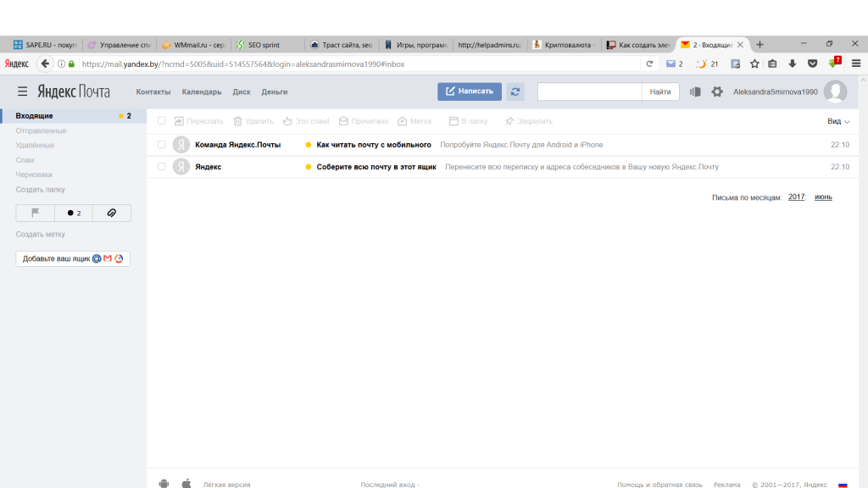Click the Создать папку link
The width and height of the screenshot is (868, 488).
click(40, 190)
